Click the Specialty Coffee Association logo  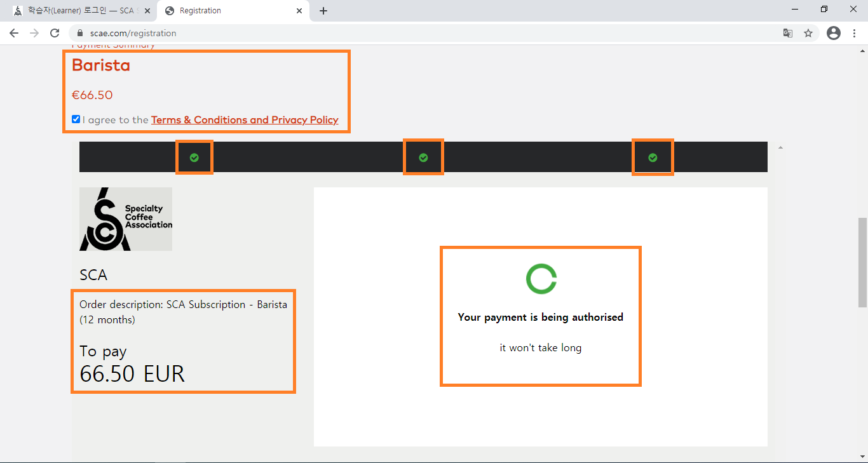click(126, 219)
